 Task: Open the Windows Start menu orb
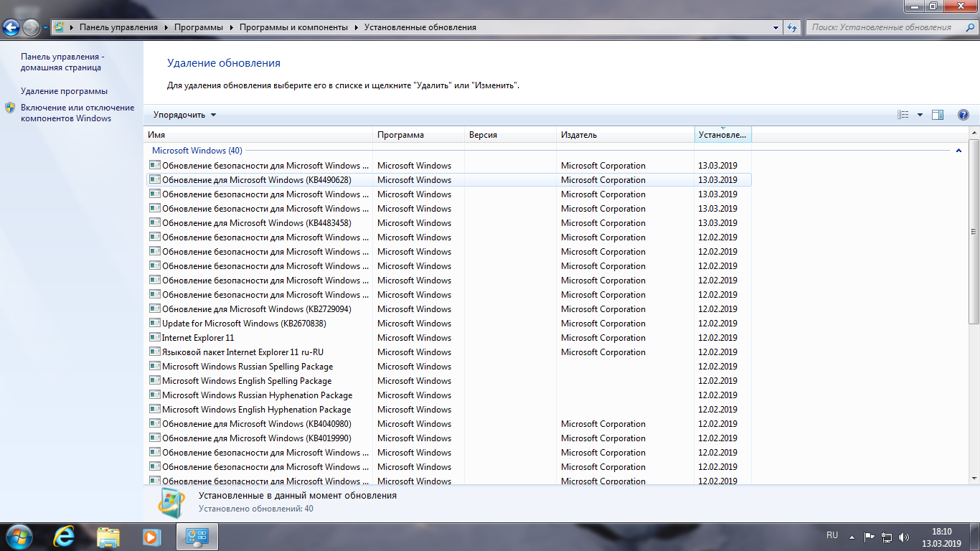[x=19, y=536]
